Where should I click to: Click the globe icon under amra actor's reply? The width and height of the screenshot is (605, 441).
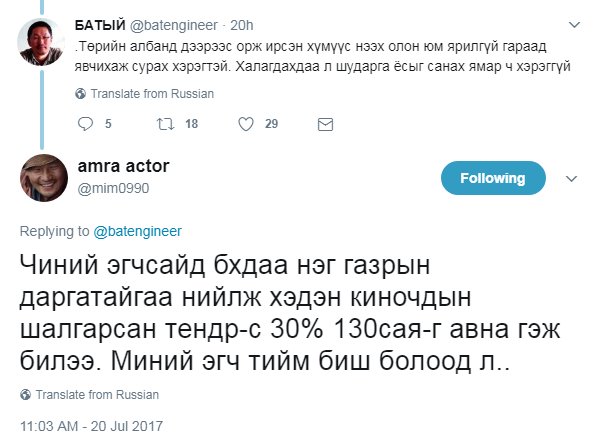tap(25, 395)
